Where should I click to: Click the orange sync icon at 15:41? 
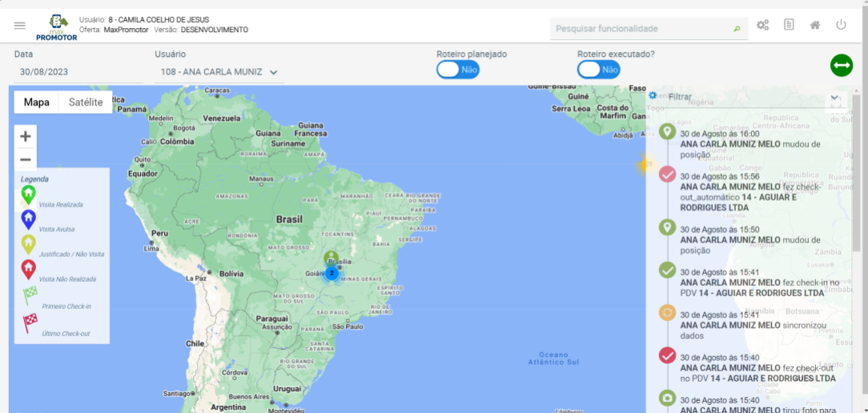(x=667, y=313)
